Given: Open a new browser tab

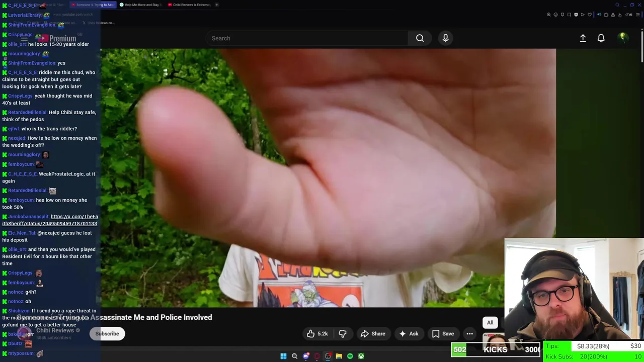Looking at the screenshot, I should [217, 5].
